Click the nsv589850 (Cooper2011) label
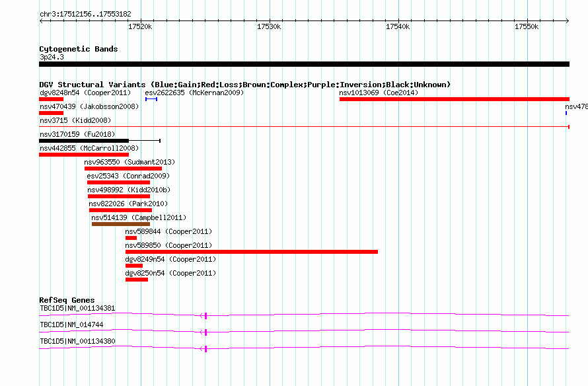588x386 pixels. (168, 245)
